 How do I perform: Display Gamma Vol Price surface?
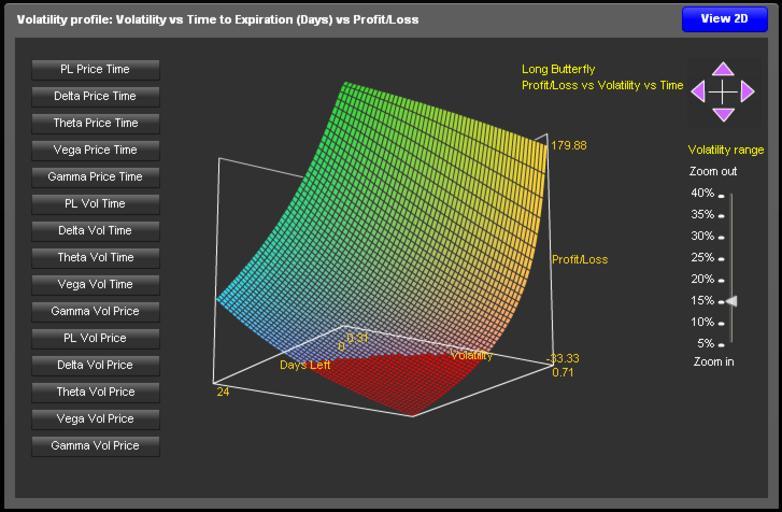click(x=95, y=446)
